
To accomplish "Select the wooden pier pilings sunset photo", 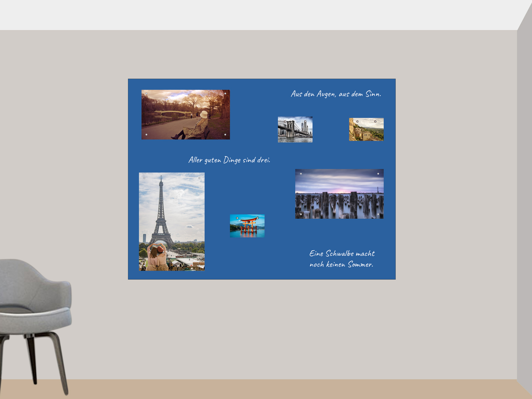I will [x=339, y=194].
